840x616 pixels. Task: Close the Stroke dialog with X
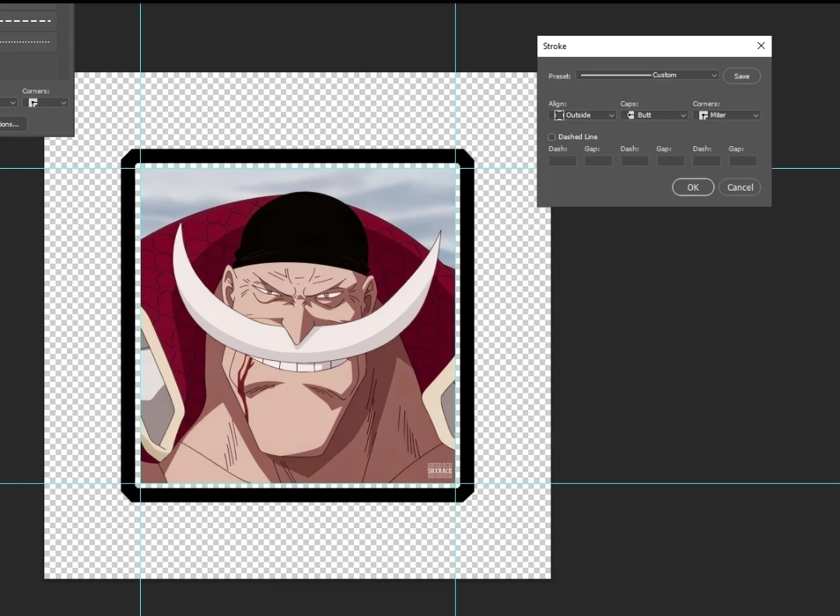[761, 46]
